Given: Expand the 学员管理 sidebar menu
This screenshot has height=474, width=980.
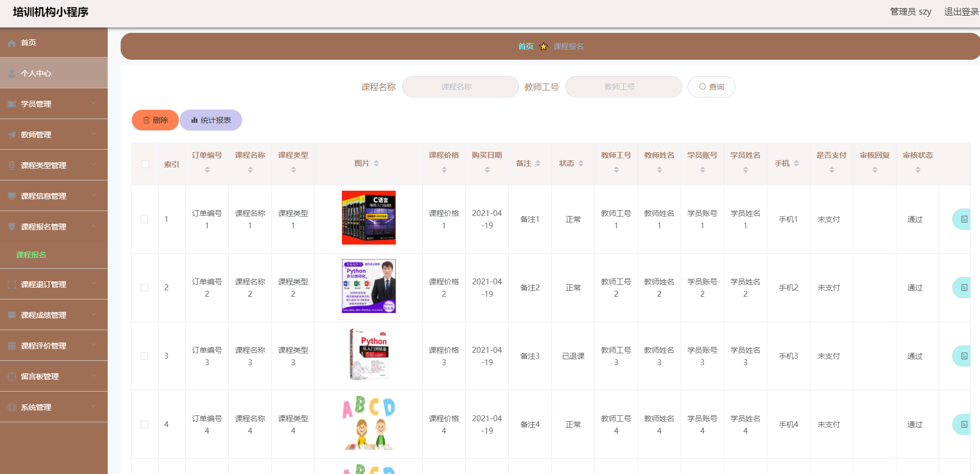Looking at the screenshot, I should point(54,104).
